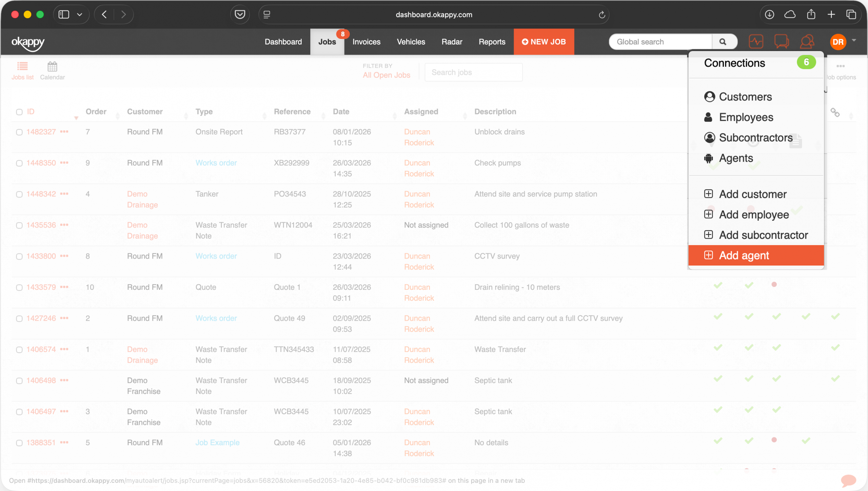The height and width of the screenshot is (491, 868).
Task: Tick checkbox for job 1435536
Action: [19, 226]
